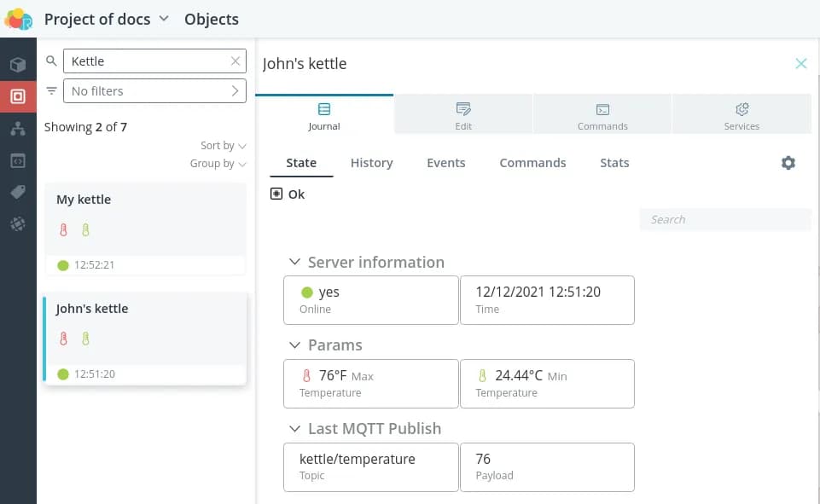Open the models cube icon in sidebar
820x504 pixels.
[x=17, y=65]
